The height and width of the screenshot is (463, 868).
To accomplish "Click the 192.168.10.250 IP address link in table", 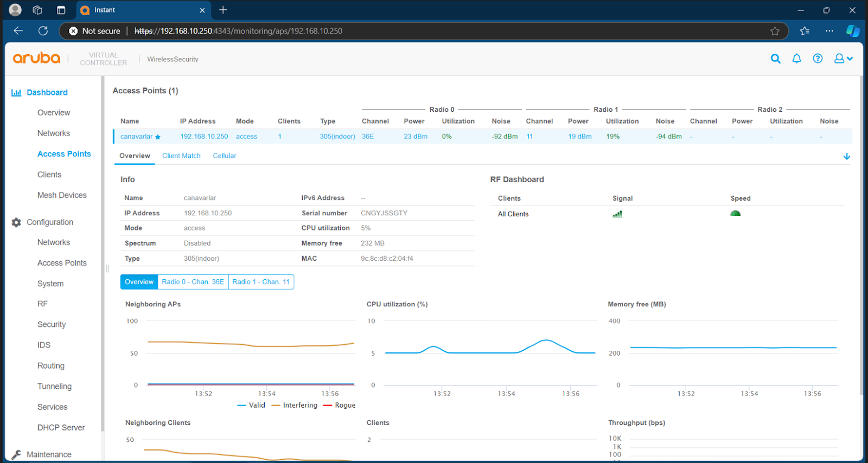I will pos(204,137).
